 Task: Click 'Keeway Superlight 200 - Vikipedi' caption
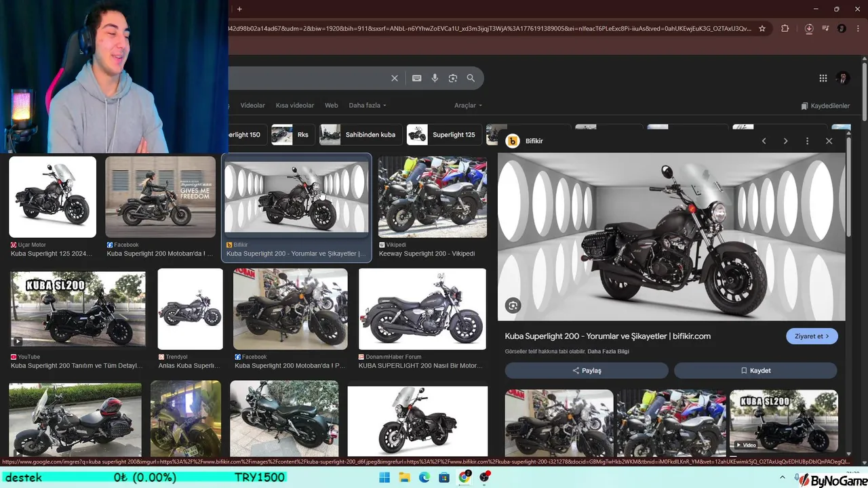[x=427, y=253]
